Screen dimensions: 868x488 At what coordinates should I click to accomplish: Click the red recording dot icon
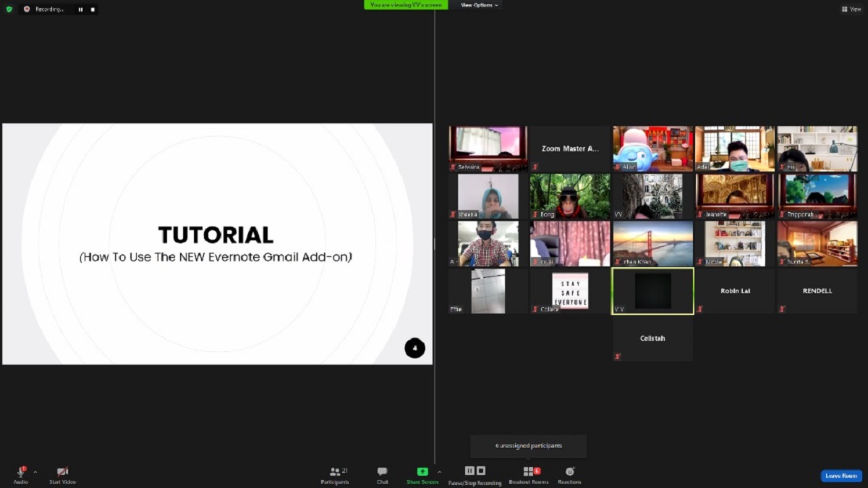(x=27, y=9)
